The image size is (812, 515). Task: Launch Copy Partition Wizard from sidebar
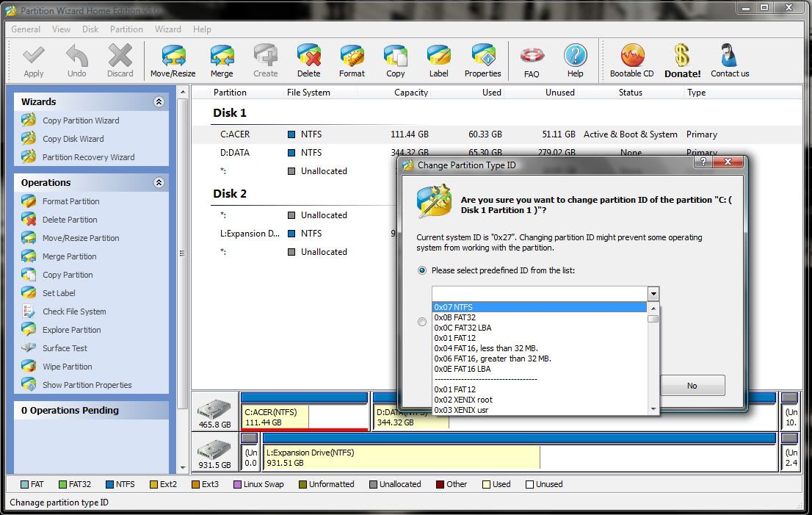[80, 120]
